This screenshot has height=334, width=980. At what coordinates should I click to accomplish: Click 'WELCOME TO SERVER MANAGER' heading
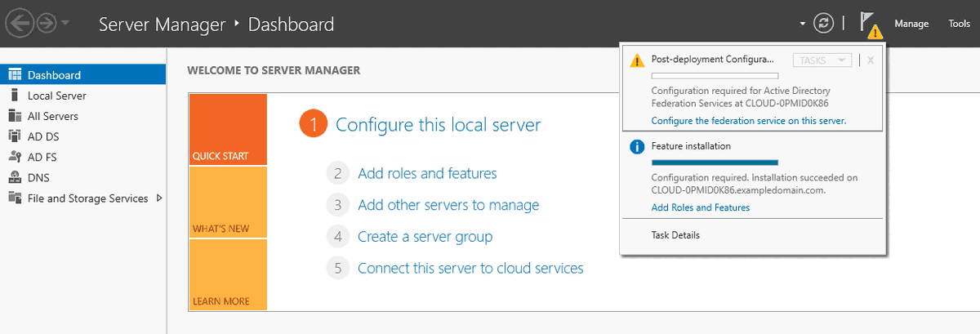point(274,70)
